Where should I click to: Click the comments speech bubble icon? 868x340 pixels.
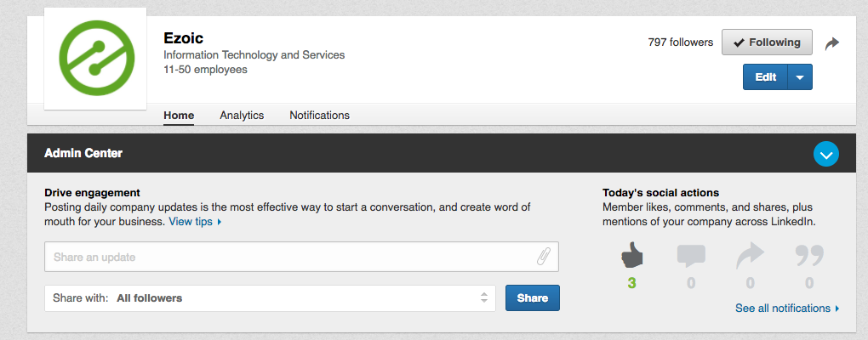(690, 255)
